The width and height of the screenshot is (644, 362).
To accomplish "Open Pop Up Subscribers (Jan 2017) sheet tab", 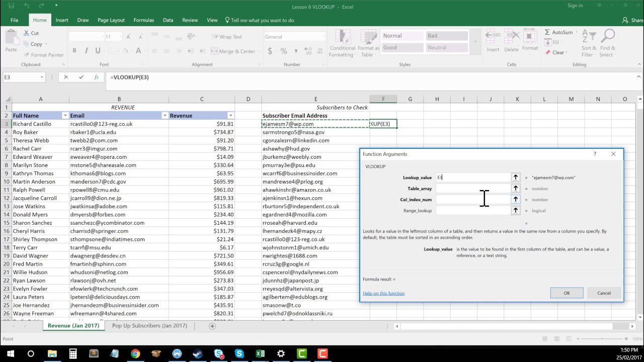I will pos(149,326).
